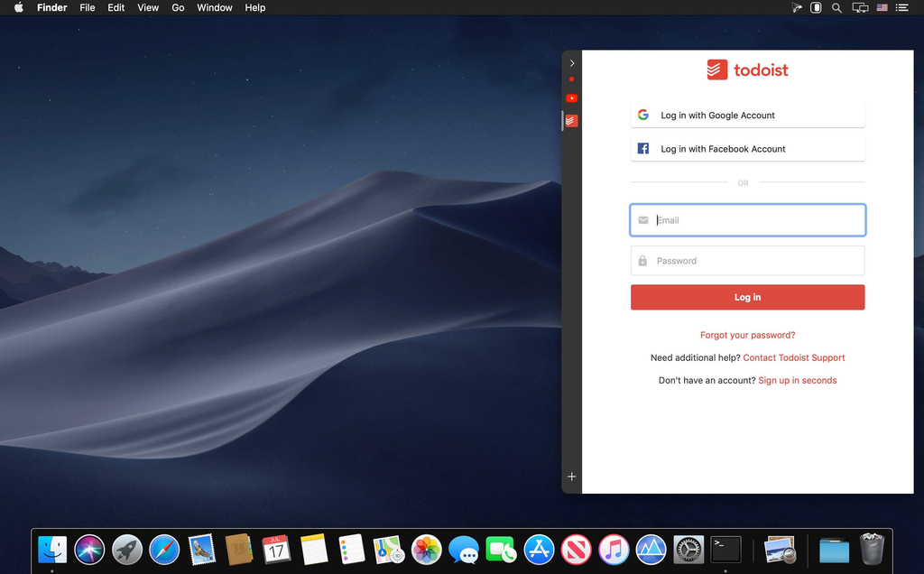Image resolution: width=924 pixels, height=574 pixels.
Task: Open the YouTube sidebar app
Action: pos(571,97)
